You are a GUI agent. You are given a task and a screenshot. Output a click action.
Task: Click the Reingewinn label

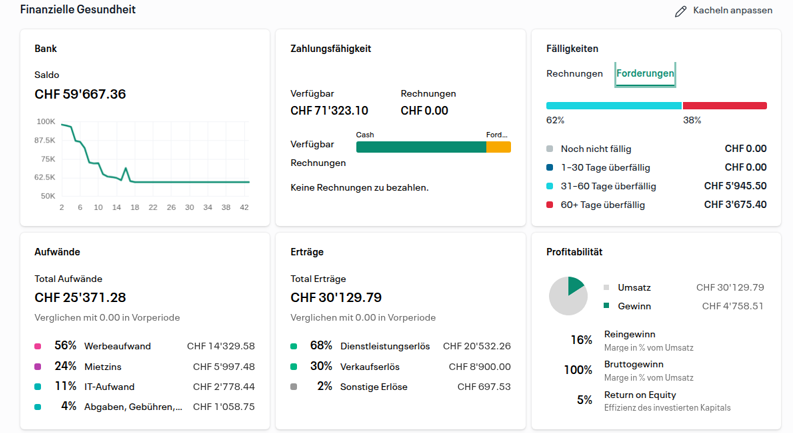630,334
